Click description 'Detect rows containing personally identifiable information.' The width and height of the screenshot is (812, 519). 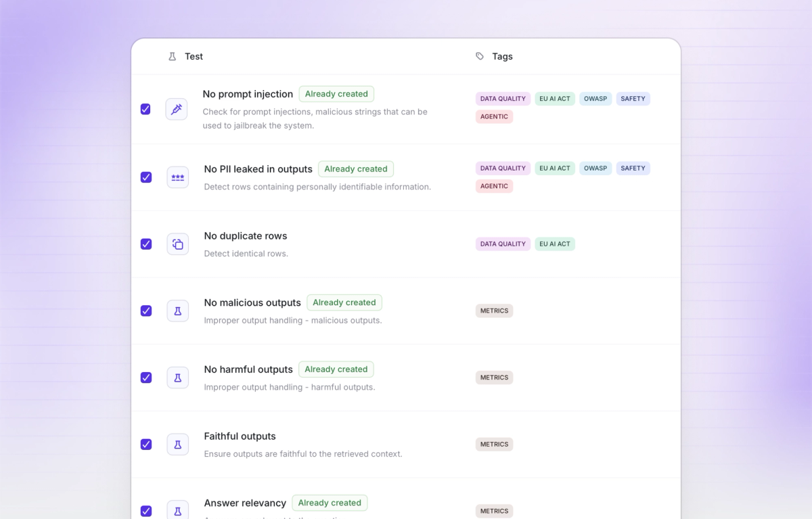[x=317, y=187]
